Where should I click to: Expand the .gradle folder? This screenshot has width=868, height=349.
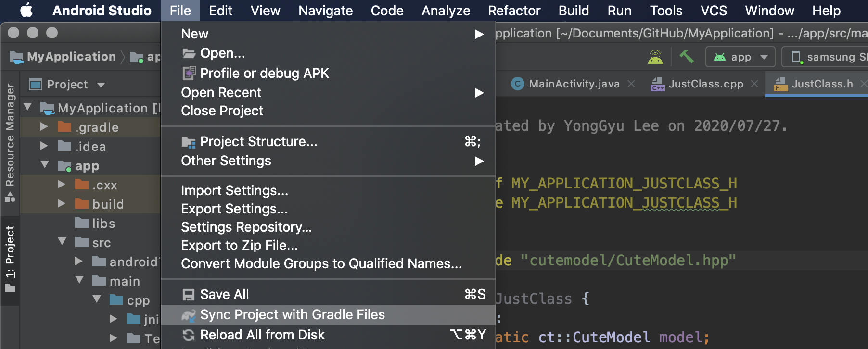44,126
